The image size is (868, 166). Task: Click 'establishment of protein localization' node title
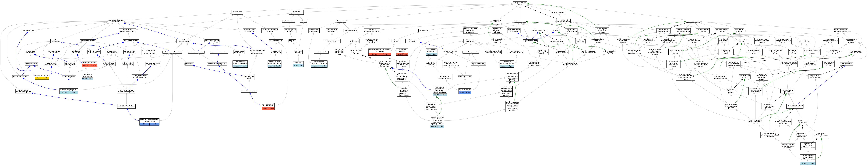[319, 63]
